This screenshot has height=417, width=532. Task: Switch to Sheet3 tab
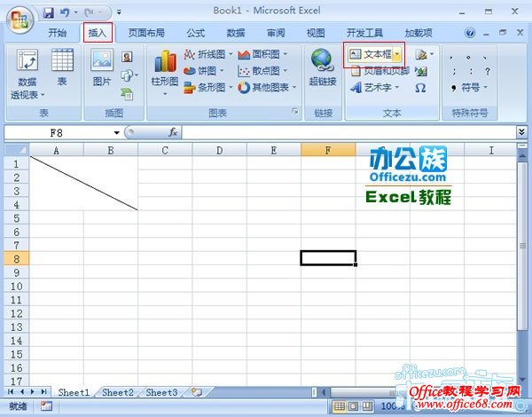161,392
